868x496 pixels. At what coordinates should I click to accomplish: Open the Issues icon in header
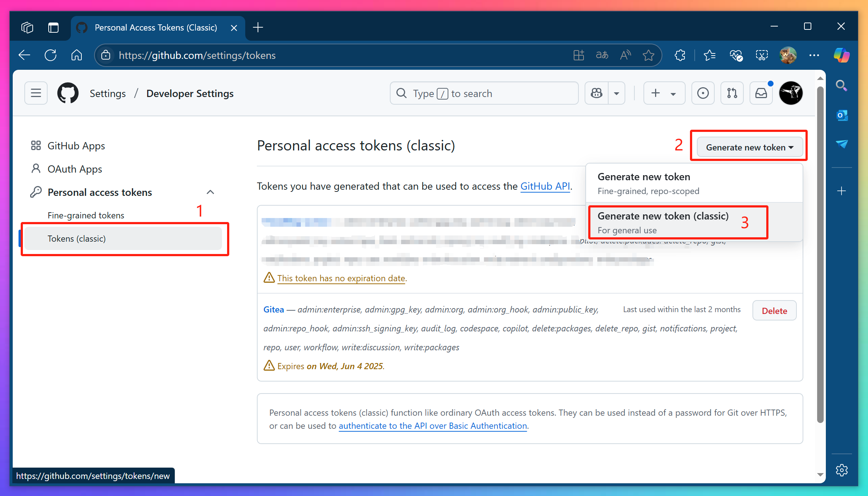pos(703,93)
